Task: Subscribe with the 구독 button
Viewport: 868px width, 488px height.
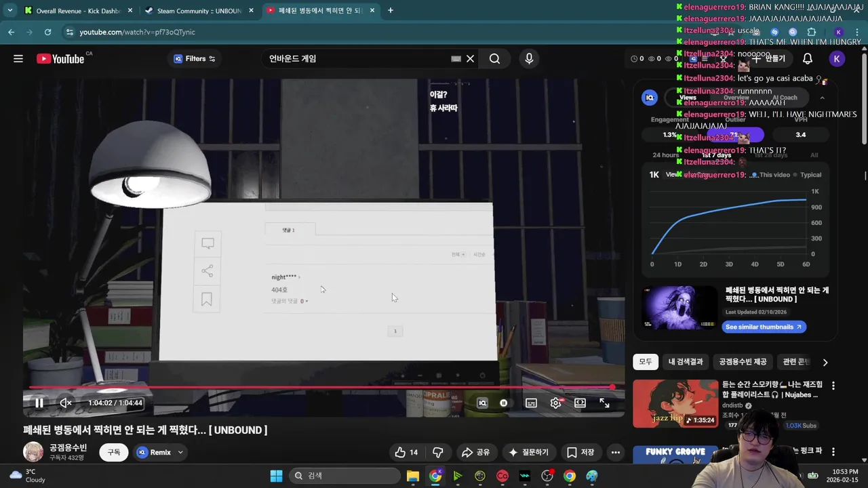Action: (114, 452)
